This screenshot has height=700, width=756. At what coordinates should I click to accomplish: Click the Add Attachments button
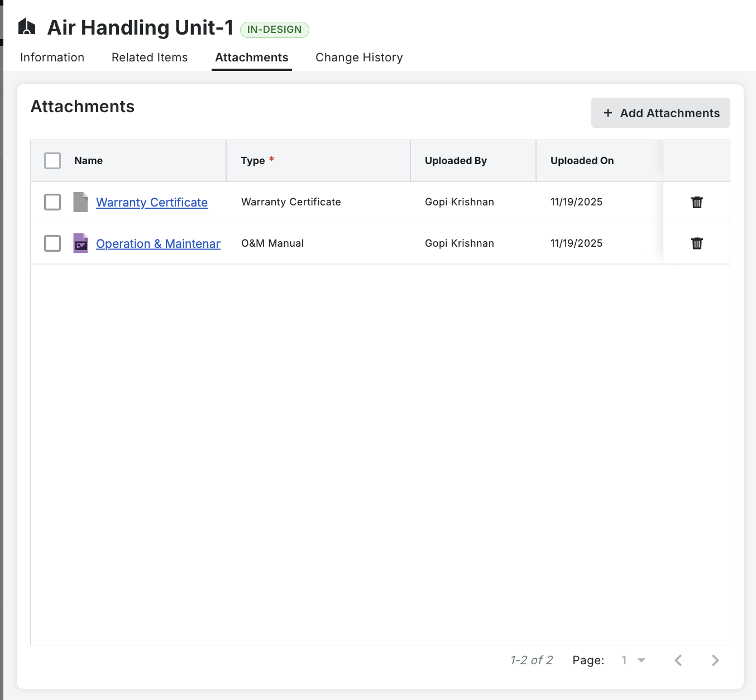pos(661,113)
